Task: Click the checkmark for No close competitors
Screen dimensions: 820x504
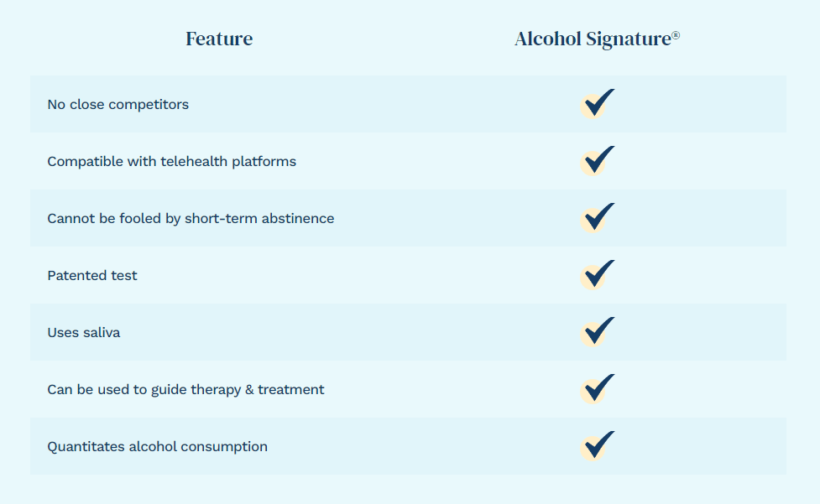Action: pos(597,104)
